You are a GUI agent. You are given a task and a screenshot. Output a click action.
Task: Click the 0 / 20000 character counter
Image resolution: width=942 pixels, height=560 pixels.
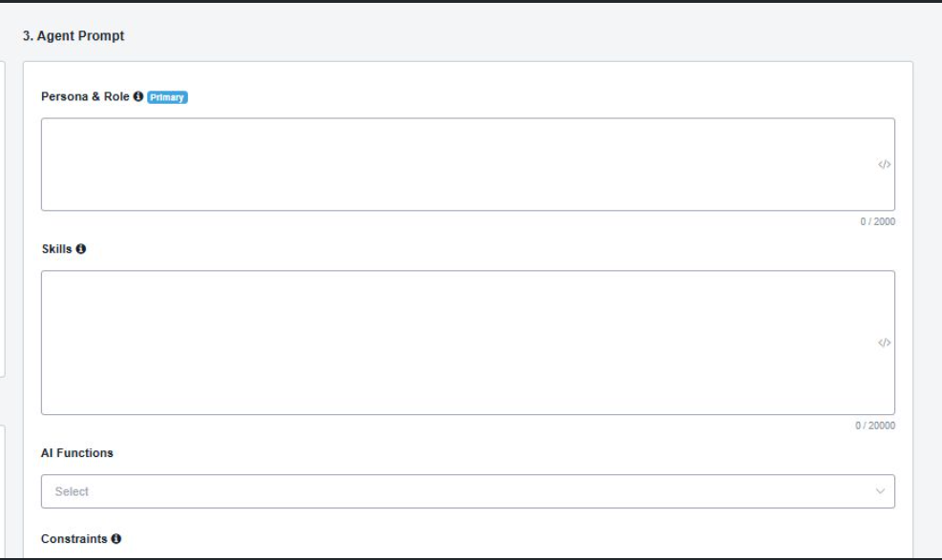874,425
